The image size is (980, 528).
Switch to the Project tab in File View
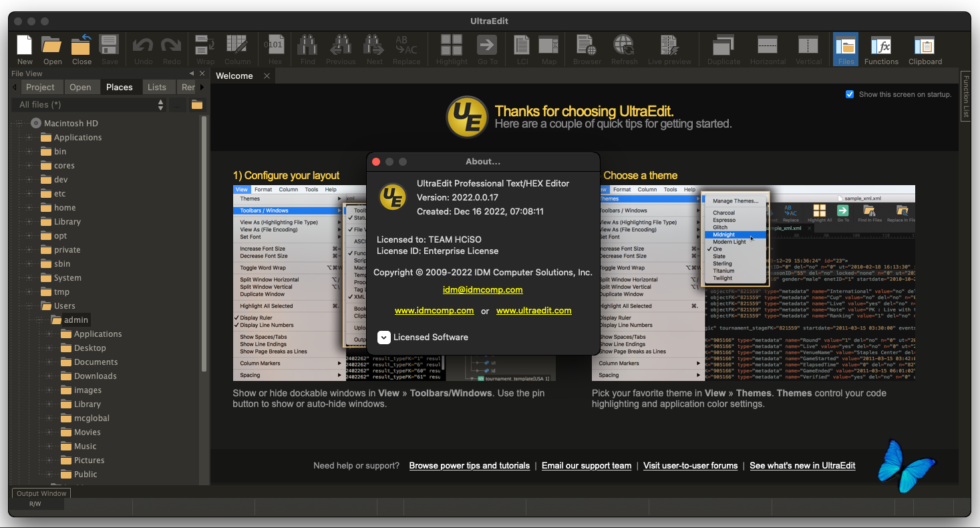click(x=40, y=88)
